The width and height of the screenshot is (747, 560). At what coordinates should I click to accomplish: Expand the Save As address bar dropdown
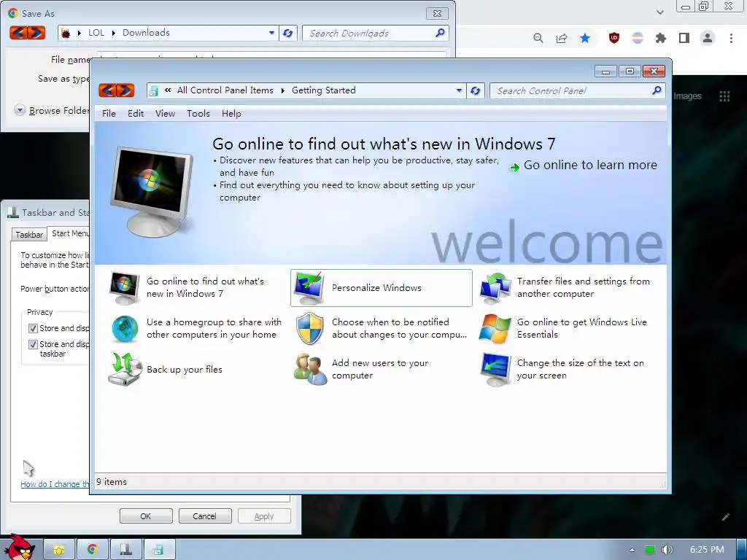(271, 33)
